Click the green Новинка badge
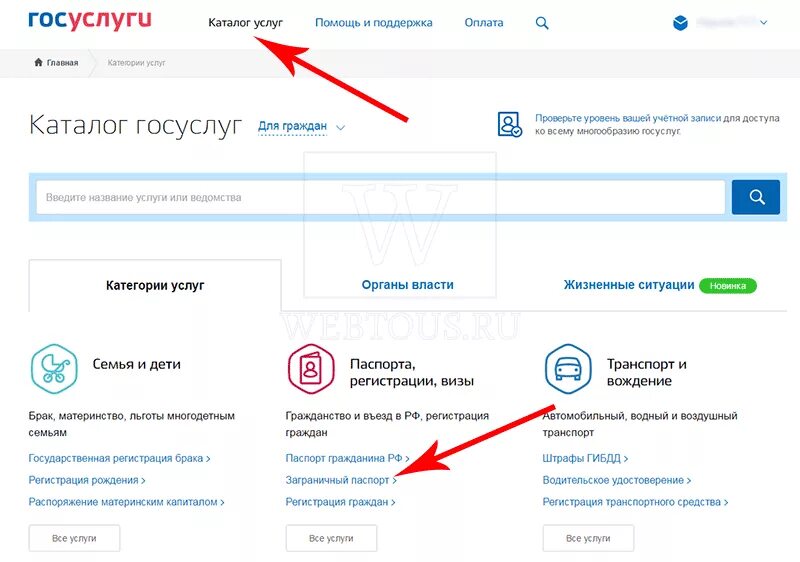This screenshot has width=800, height=562. (728, 286)
